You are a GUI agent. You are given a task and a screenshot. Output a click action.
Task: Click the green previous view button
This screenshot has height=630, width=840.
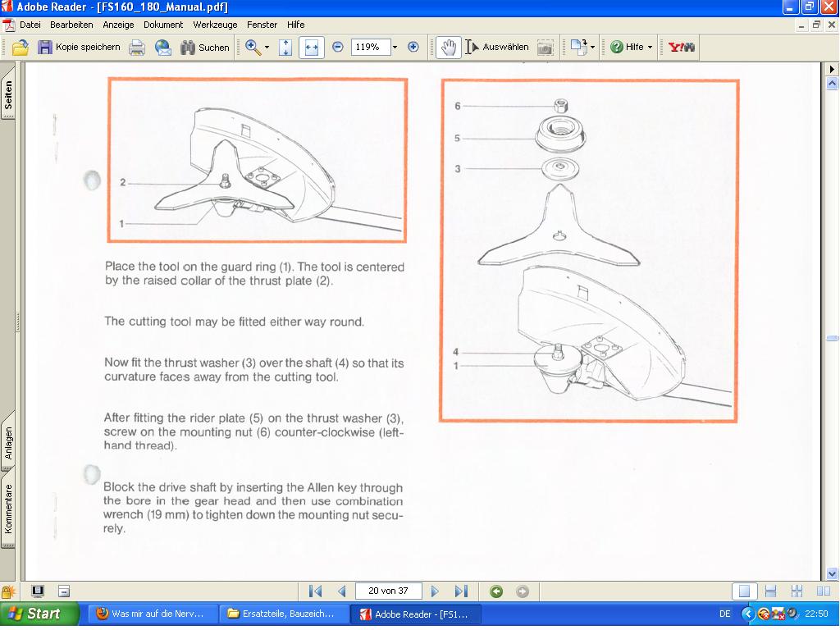coord(496,591)
